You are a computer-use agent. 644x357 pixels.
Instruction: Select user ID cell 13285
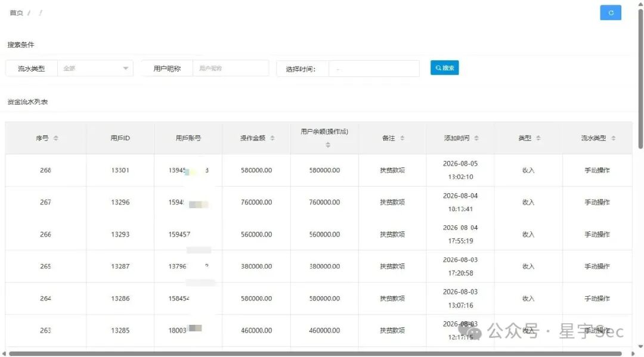[120, 330]
